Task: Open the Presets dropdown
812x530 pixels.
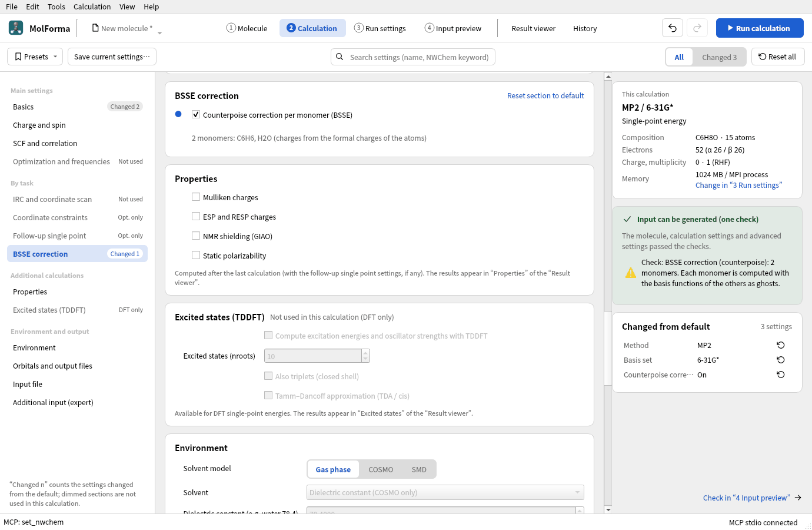Action: [36, 57]
